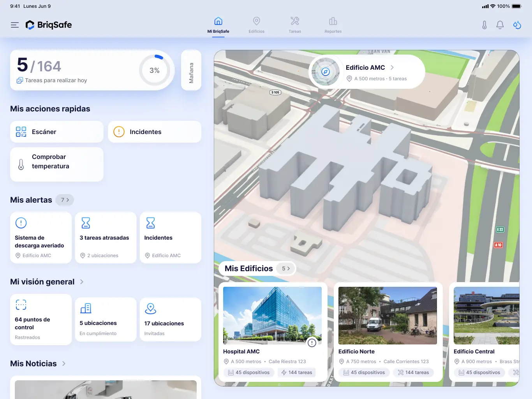This screenshot has width=532, height=399.
Task: Expand Edificio AMC map callout chevron
Action: pyautogui.click(x=392, y=67)
